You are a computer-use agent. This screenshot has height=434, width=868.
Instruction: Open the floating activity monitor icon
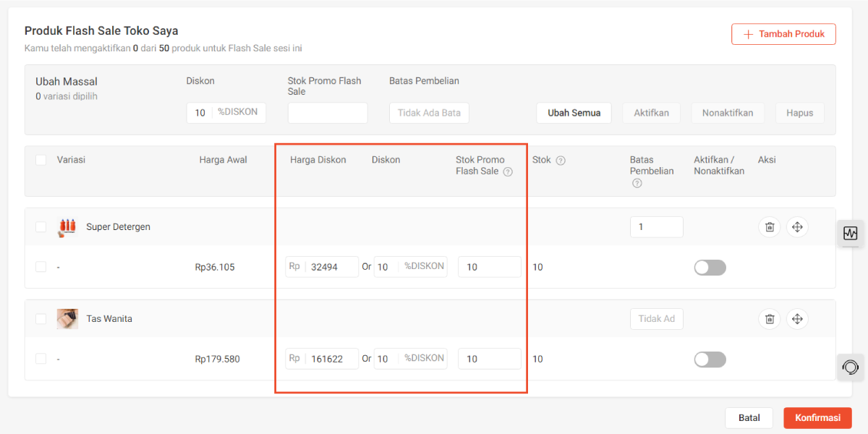[x=850, y=234]
